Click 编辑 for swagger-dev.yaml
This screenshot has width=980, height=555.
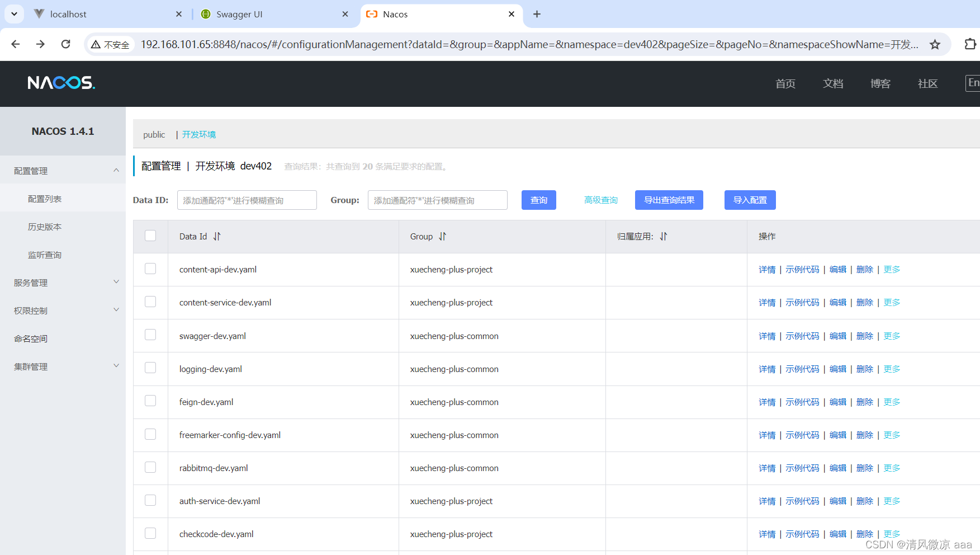click(x=838, y=336)
